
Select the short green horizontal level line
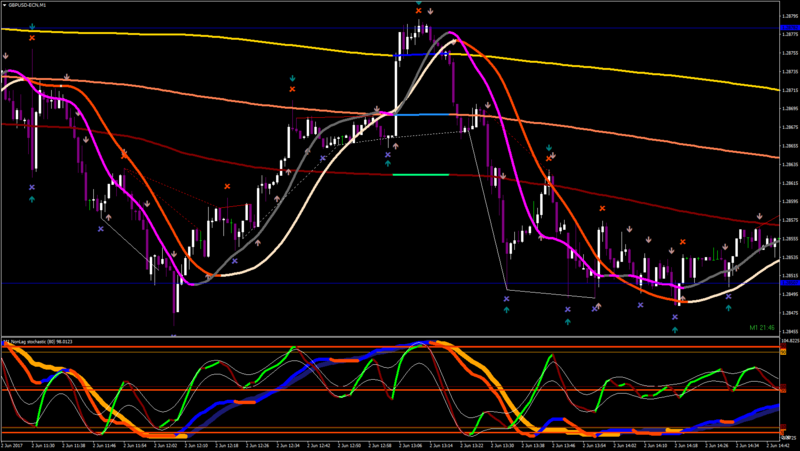[x=420, y=175]
